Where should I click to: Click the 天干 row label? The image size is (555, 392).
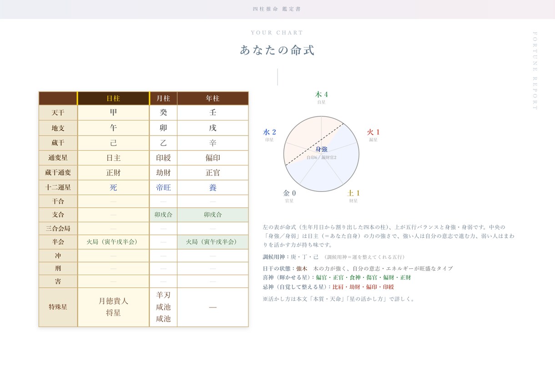coord(58,113)
